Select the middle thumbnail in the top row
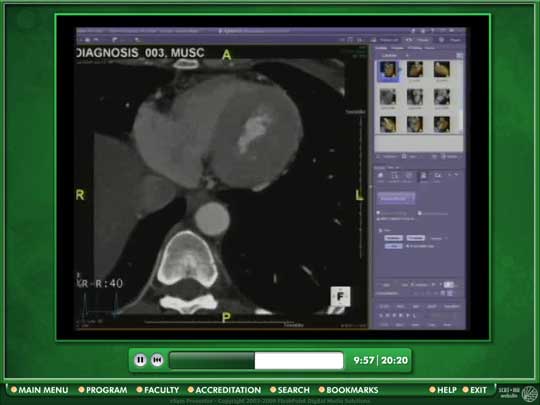 click(x=415, y=70)
